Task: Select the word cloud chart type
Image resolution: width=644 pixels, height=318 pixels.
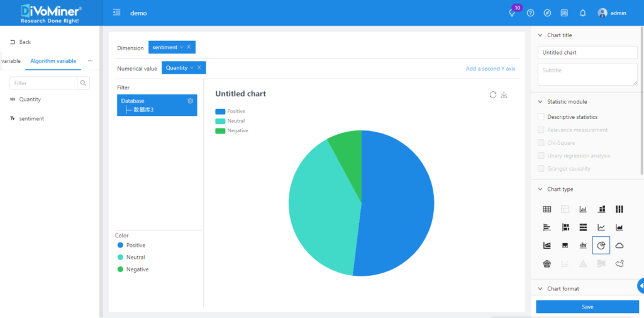Action: [x=619, y=246]
